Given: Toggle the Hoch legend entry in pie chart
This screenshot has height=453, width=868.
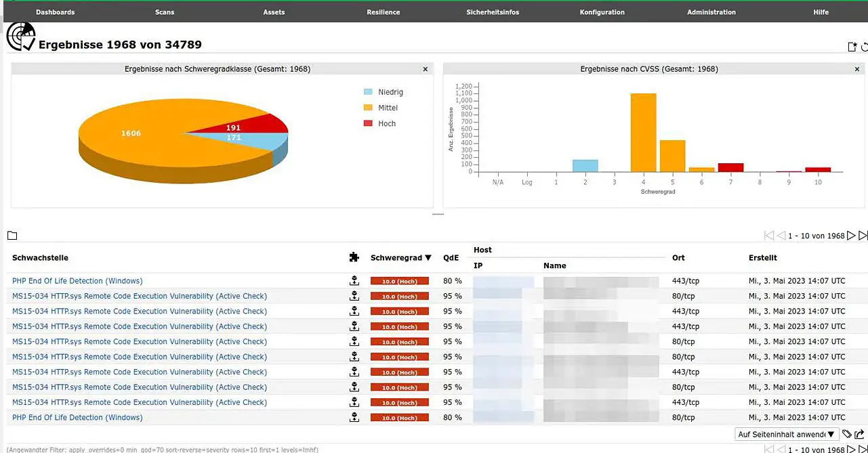Looking at the screenshot, I should pos(386,123).
